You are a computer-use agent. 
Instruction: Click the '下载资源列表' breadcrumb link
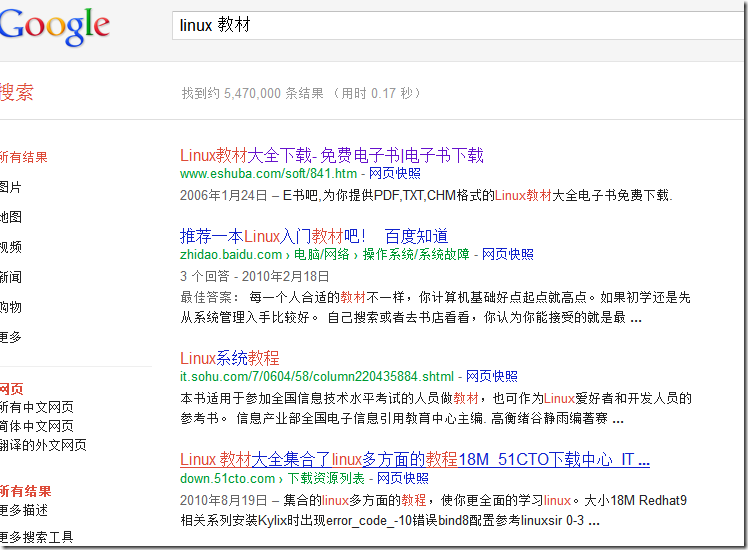(x=326, y=478)
